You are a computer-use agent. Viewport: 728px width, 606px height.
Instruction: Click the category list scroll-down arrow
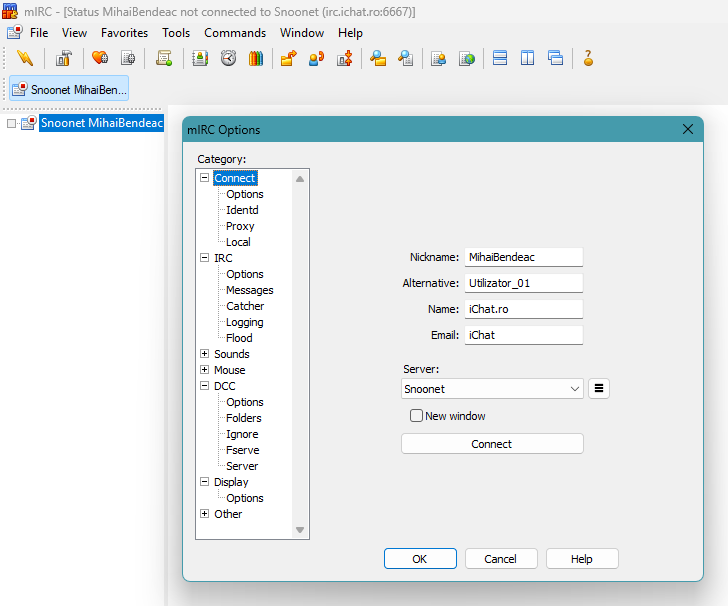coord(300,530)
